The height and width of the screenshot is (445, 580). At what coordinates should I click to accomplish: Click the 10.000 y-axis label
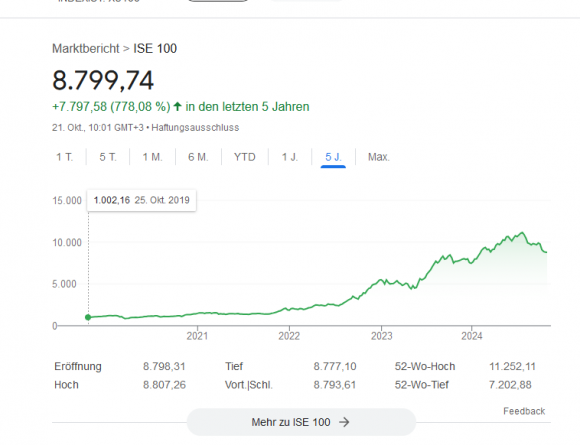(67, 243)
